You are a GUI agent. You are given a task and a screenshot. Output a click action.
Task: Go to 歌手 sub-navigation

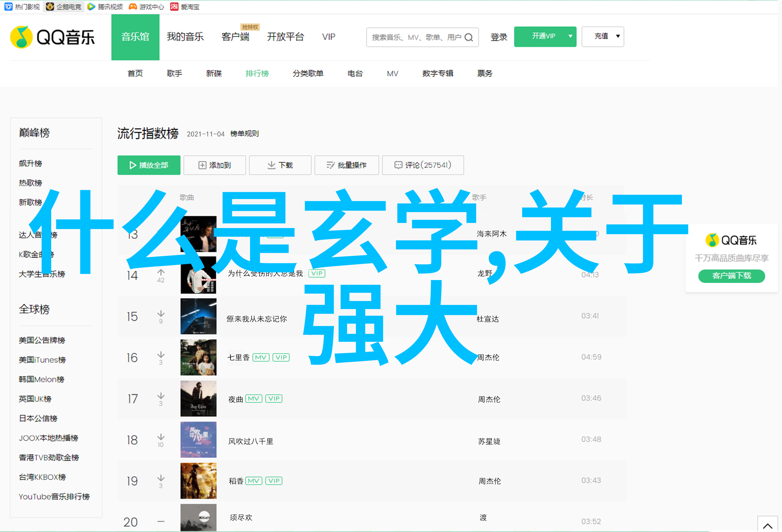coord(174,73)
